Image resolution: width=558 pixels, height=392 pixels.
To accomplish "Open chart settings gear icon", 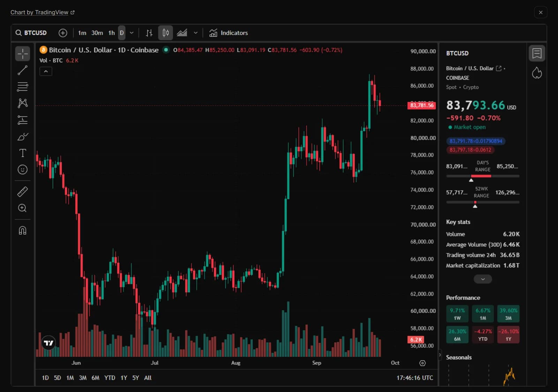I will 422,363.
